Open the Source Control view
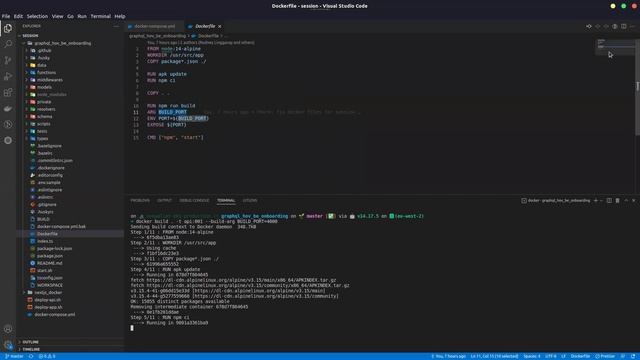Image resolution: width=640 pixels, height=360 pixels. [8, 60]
